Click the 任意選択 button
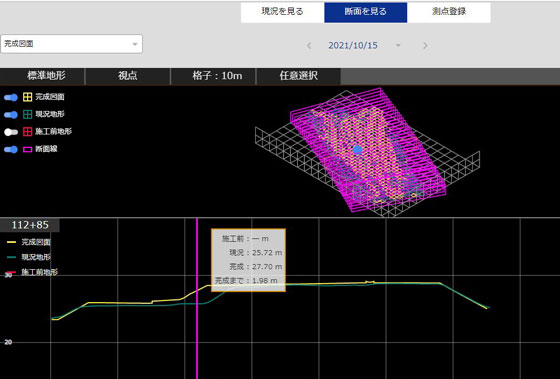Screen dimensions: 560x379 (299, 76)
